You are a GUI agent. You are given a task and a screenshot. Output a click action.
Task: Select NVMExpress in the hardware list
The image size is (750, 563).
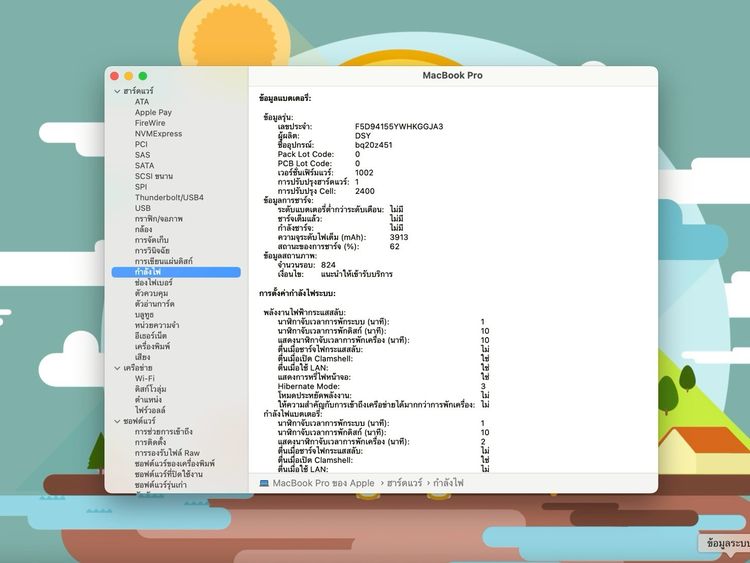(x=158, y=133)
